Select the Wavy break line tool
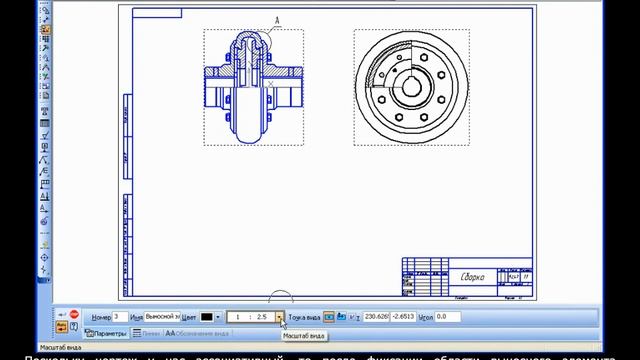 tap(45, 270)
